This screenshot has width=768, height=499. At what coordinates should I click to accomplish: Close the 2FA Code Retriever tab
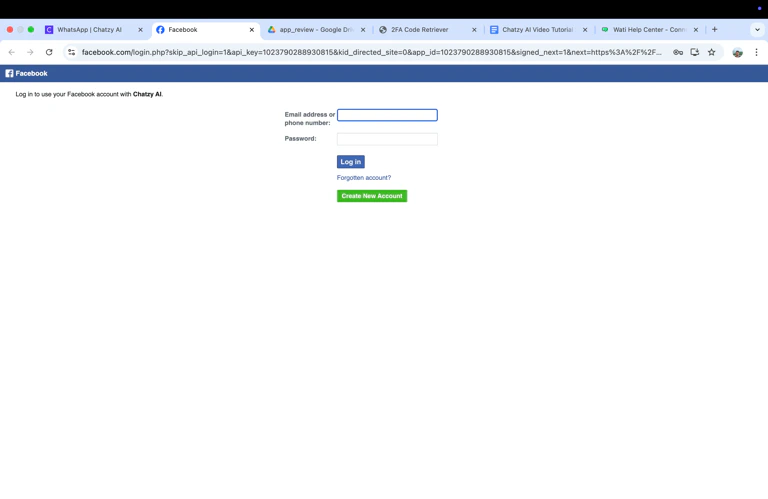point(474,30)
